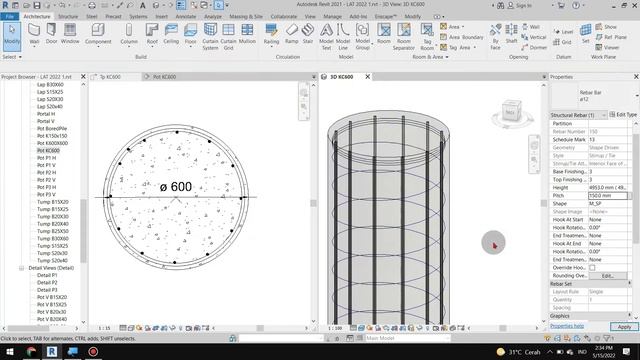Viewport: 640px width, 360px height.
Task: Choose the Wall tool
Action: (x=34, y=34)
